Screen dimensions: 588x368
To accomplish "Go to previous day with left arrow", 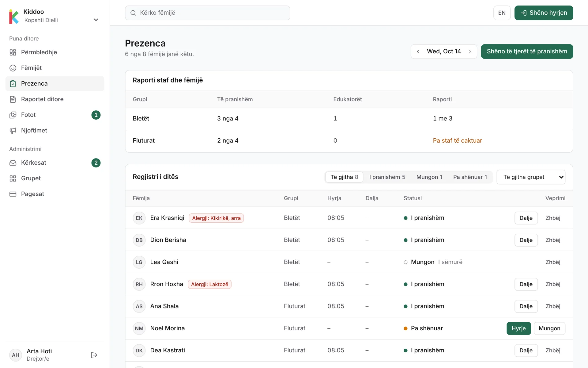I will coord(418,52).
